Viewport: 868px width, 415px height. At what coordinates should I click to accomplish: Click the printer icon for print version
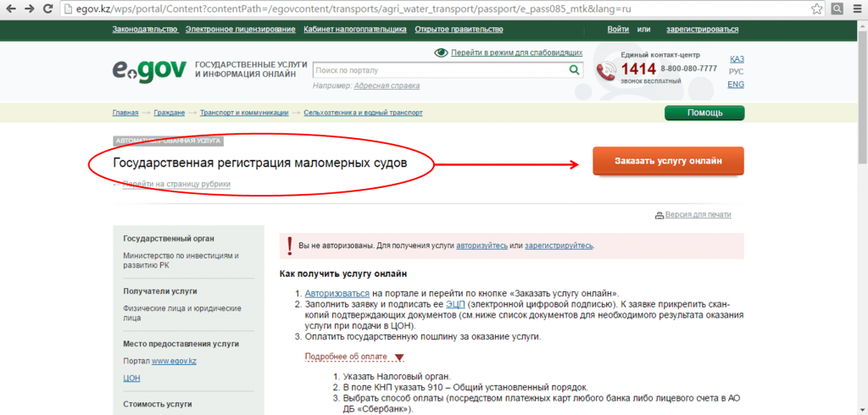coord(660,215)
